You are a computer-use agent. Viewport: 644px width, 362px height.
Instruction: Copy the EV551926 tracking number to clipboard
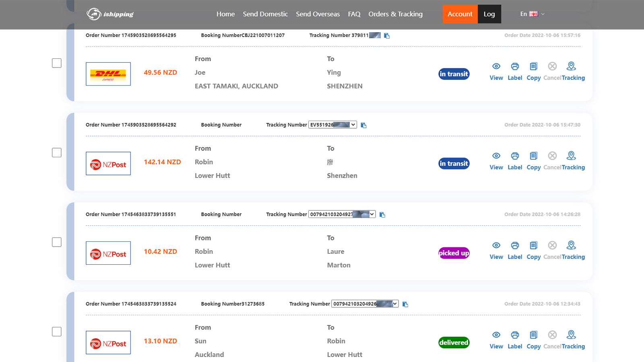coord(363,125)
